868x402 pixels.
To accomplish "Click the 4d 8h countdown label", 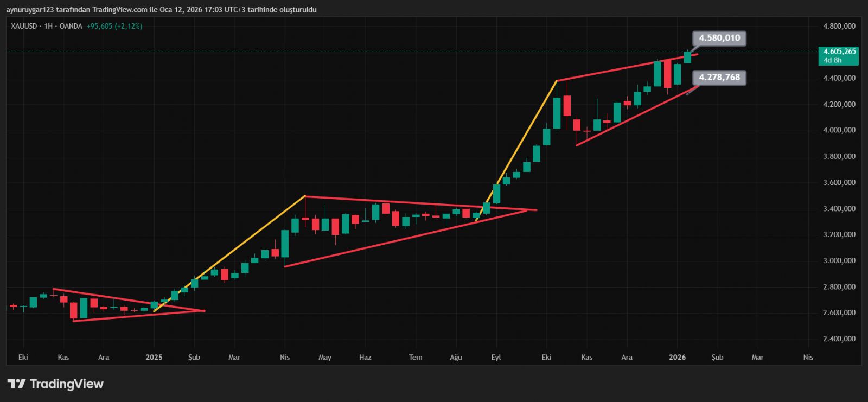I will point(832,60).
